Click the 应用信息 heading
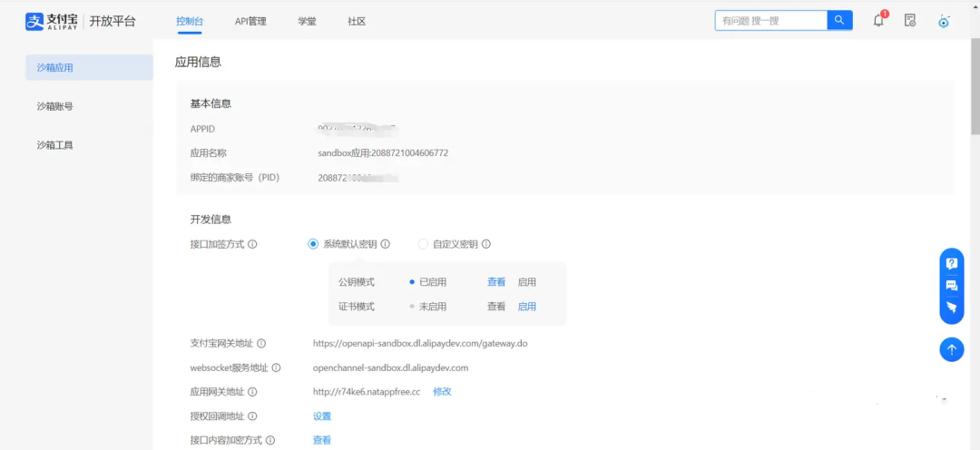The height and width of the screenshot is (450, 980). (198, 62)
